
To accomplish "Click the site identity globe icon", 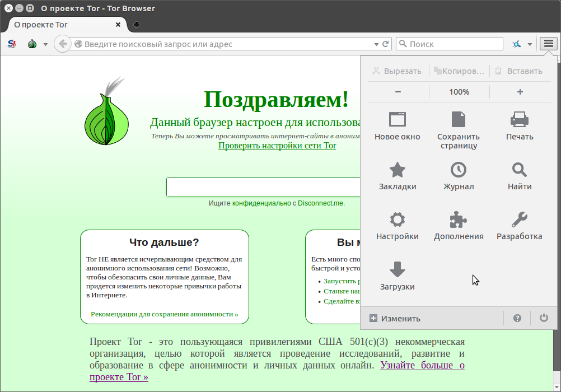I will [78, 44].
